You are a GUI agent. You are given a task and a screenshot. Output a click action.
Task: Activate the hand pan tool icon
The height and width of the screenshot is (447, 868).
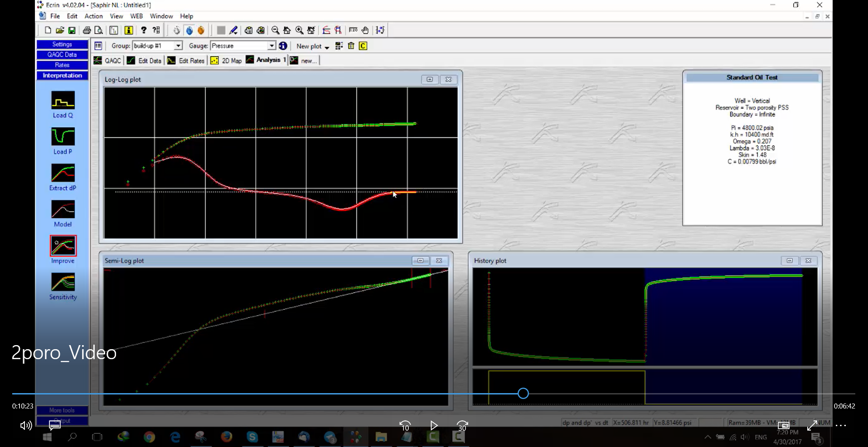click(x=365, y=30)
